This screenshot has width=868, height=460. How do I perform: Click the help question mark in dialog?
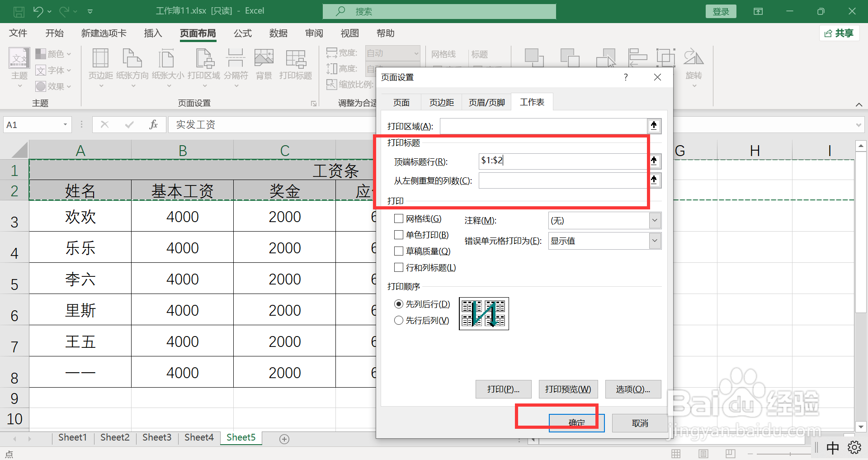point(626,77)
